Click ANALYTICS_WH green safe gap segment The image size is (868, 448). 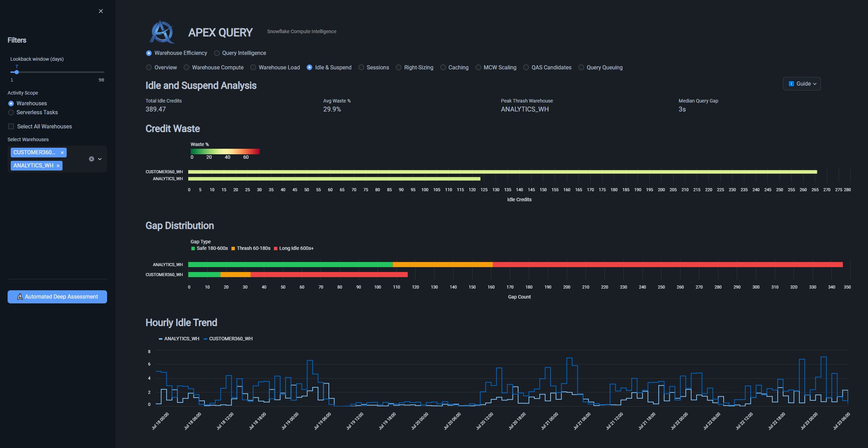coord(290,265)
